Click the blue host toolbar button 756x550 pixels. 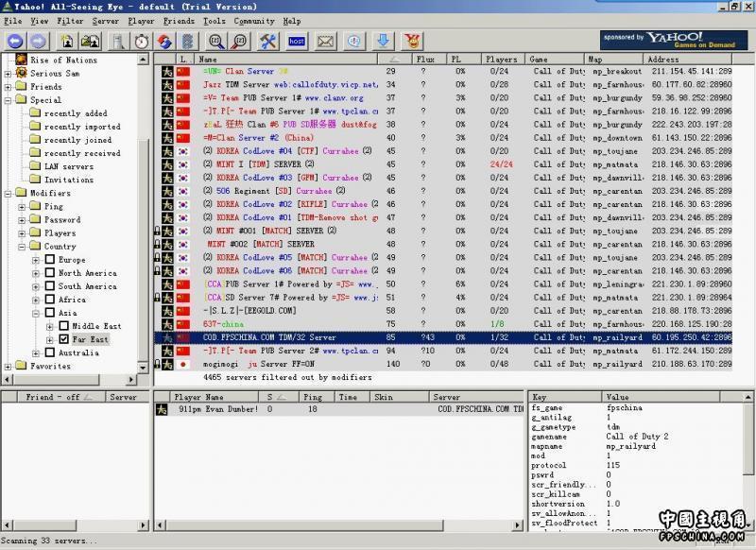297,42
